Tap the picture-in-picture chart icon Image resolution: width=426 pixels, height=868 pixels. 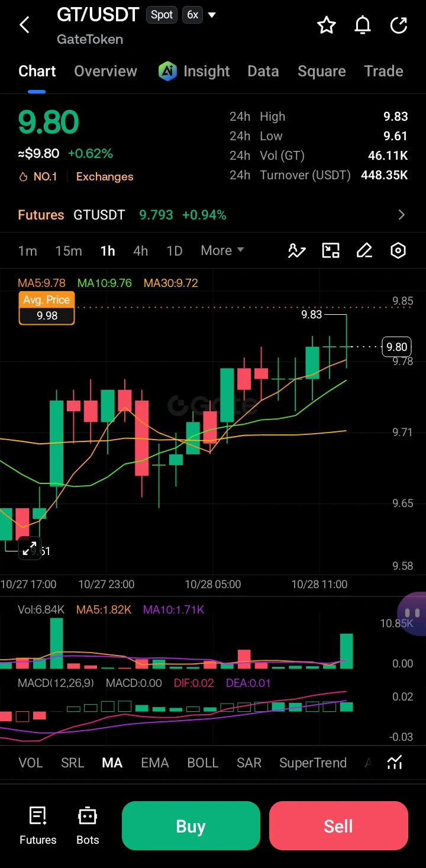click(x=331, y=251)
